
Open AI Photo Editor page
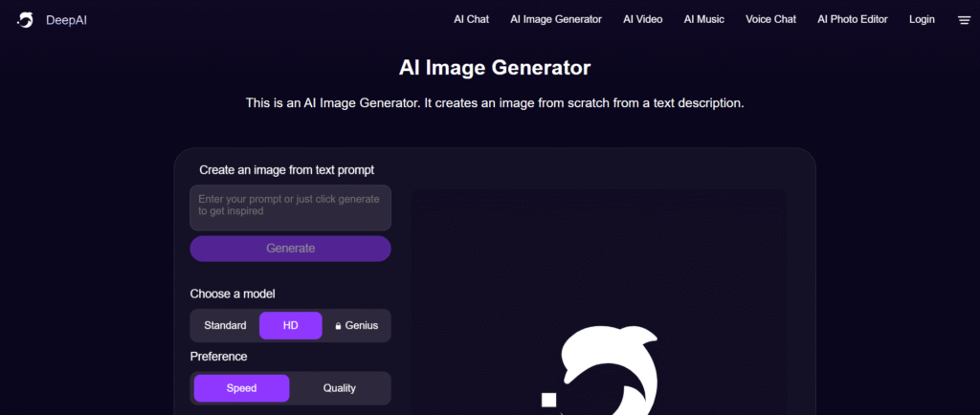(853, 19)
